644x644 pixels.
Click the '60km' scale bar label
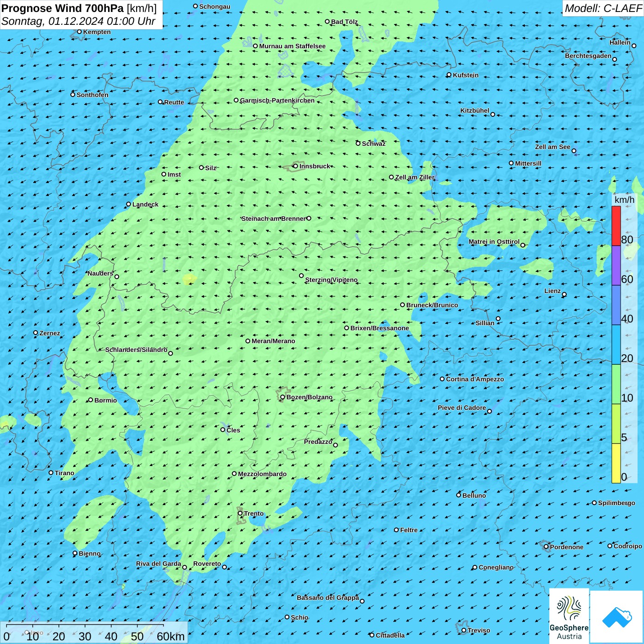171,637
